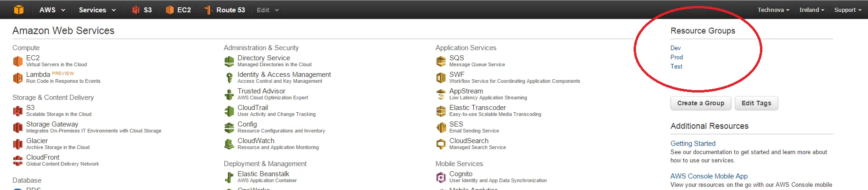The image size is (868, 190).
Task: Click the Directory Service icon
Action: [x=229, y=61]
